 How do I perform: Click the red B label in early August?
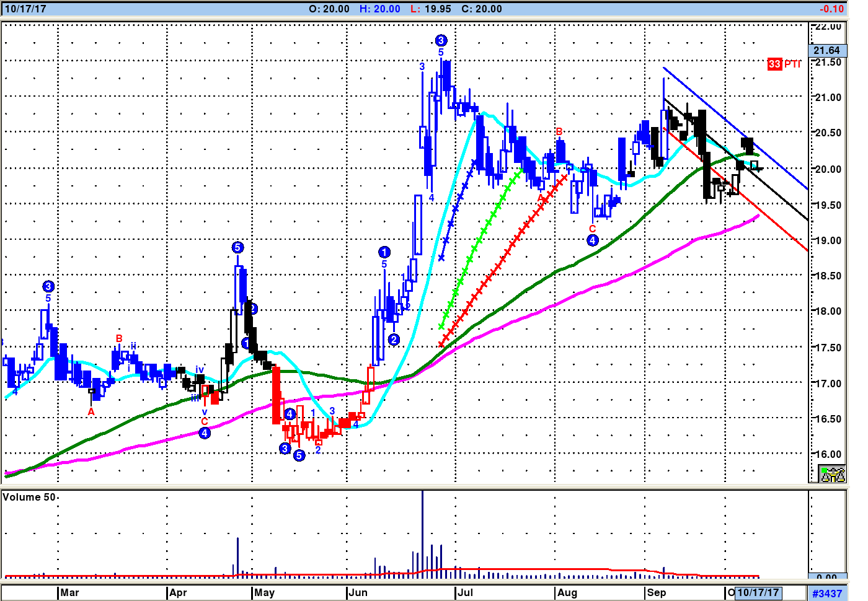click(559, 131)
